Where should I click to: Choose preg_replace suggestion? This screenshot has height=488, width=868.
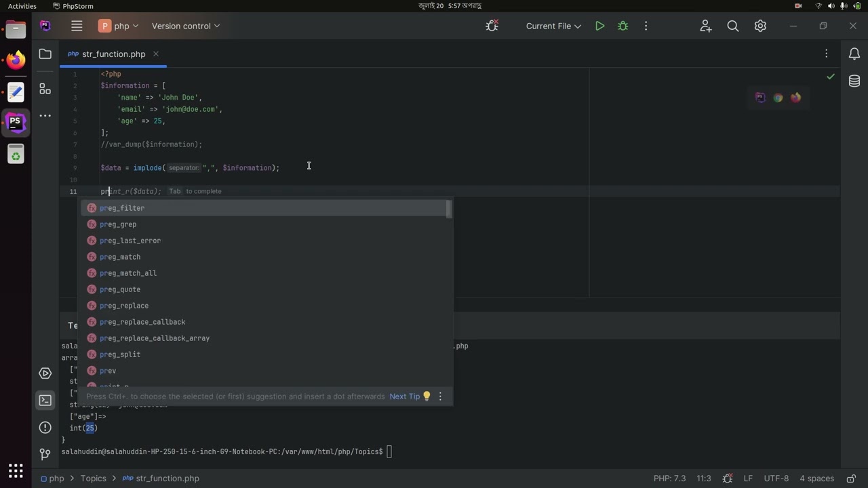click(x=263, y=306)
